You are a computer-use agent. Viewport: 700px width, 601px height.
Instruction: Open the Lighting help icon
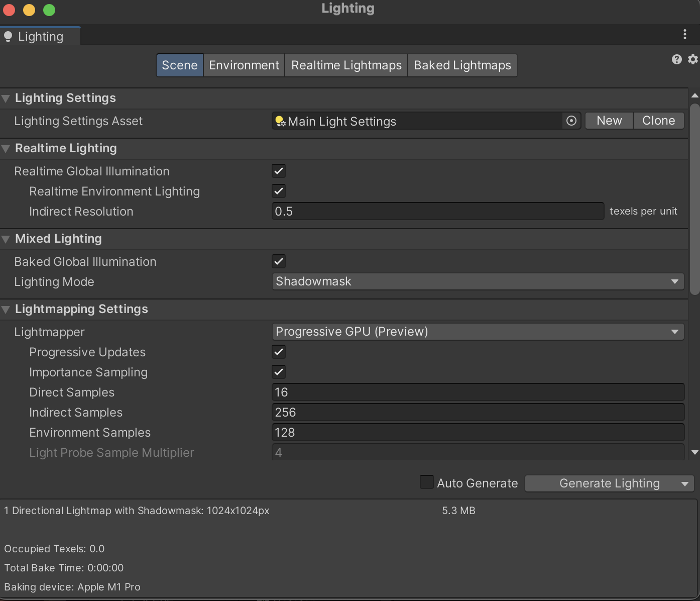click(676, 59)
